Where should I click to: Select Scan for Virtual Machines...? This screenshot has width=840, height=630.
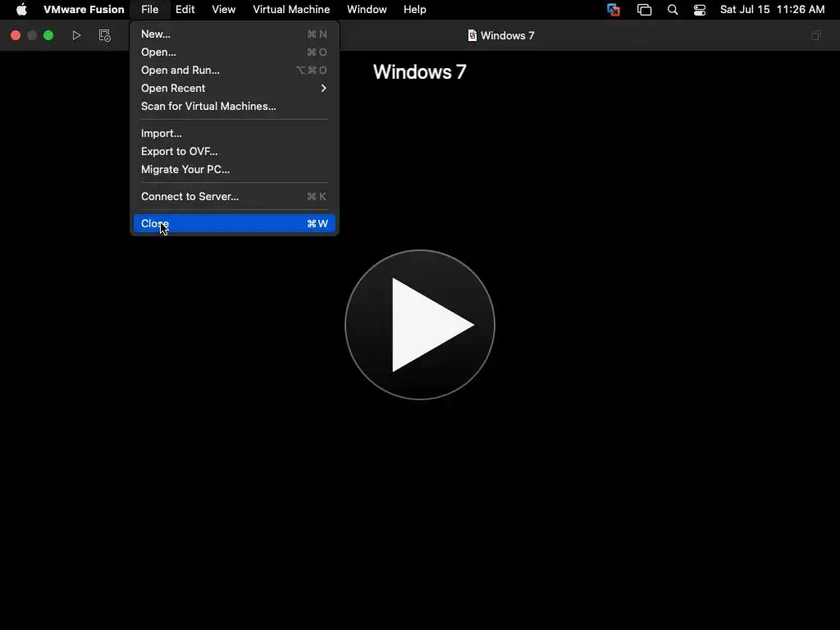(234, 106)
